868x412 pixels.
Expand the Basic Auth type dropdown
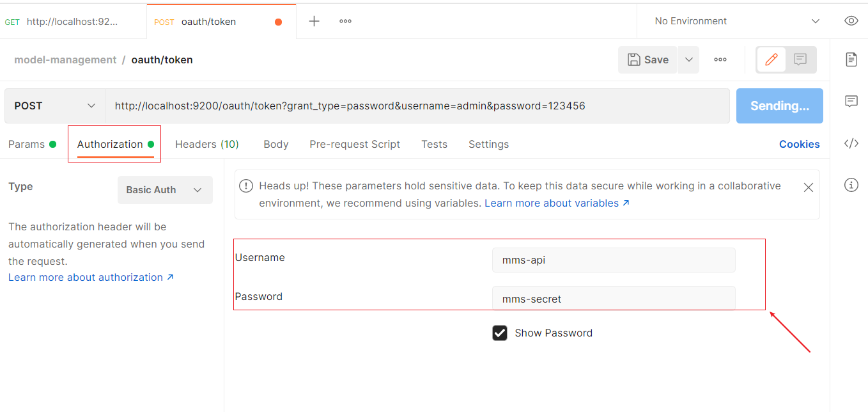point(165,190)
